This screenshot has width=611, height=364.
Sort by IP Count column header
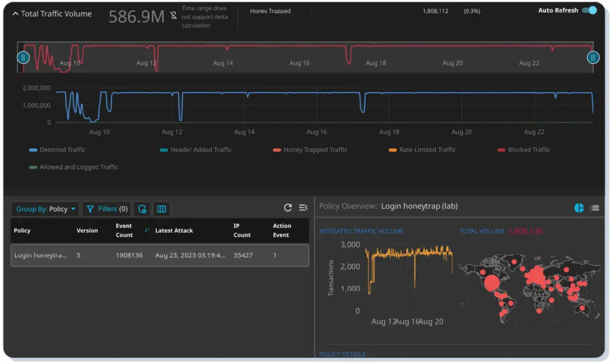[x=242, y=230]
